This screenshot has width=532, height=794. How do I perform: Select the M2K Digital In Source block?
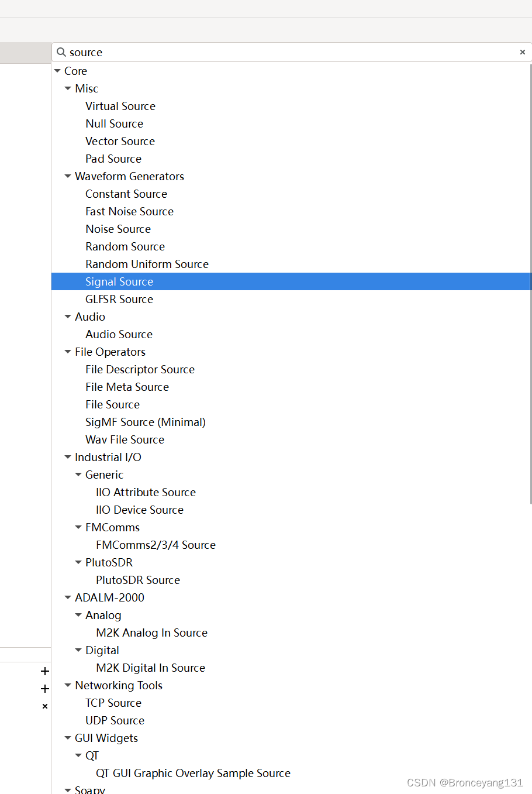[151, 668]
